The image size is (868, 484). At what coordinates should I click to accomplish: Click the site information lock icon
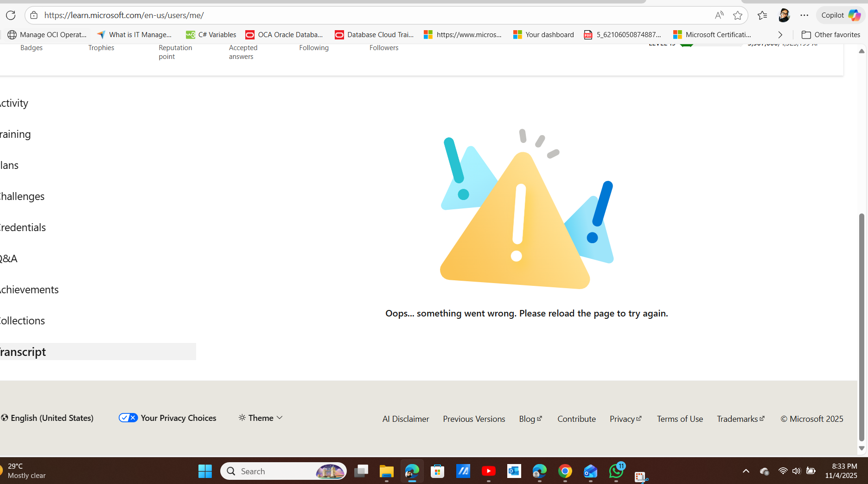tap(34, 15)
